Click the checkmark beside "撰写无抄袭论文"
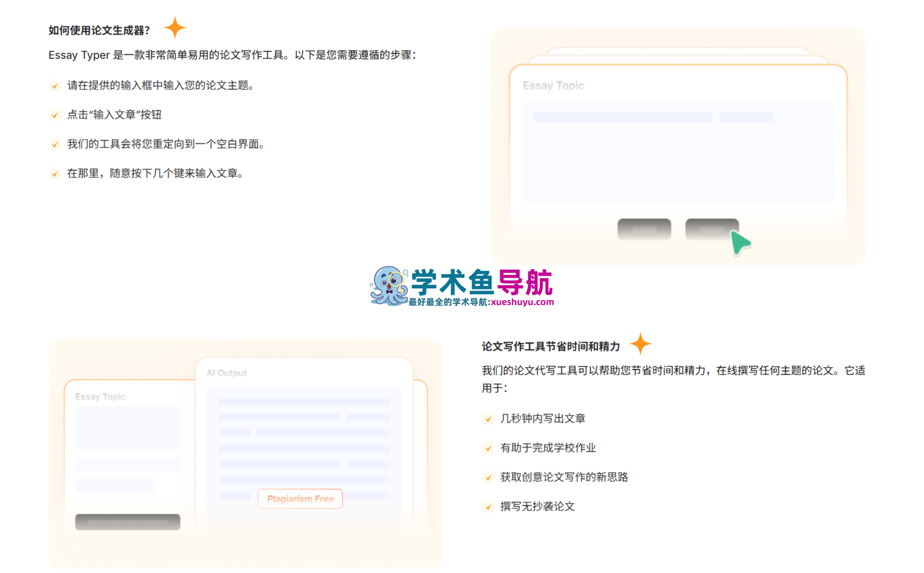The width and height of the screenshot is (924, 573). point(488,507)
